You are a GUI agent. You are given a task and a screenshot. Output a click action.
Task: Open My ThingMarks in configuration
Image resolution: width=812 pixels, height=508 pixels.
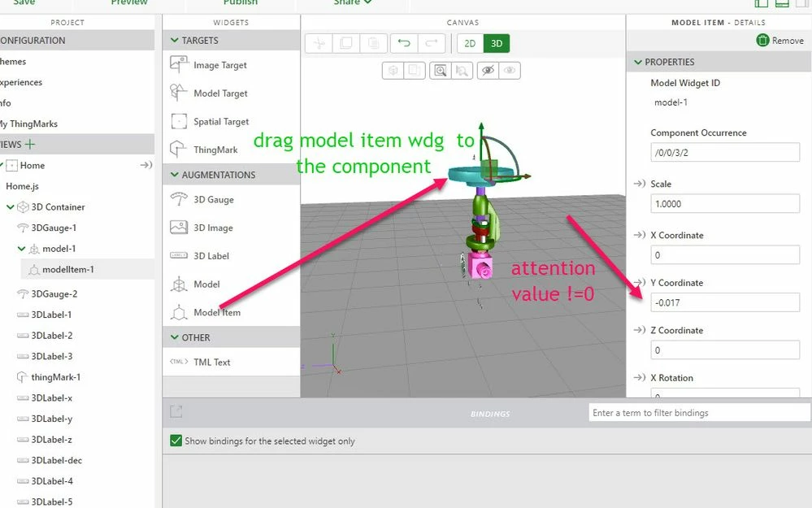(29, 124)
